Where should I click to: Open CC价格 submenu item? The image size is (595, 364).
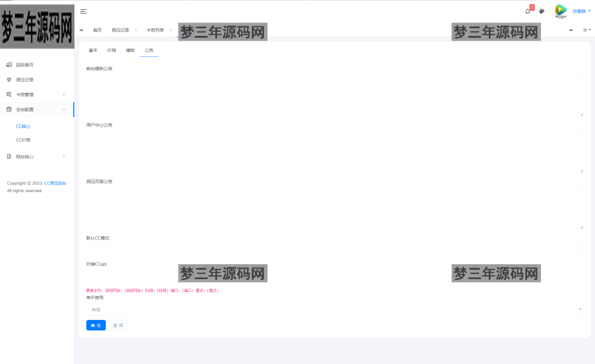pyautogui.click(x=23, y=140)
